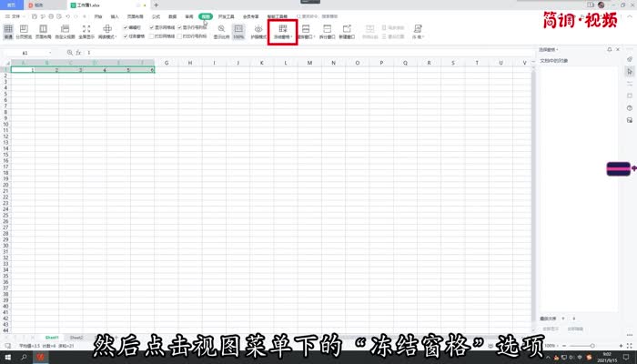This screenshot has width=637, height=364.
Task: Set zoom to 100% in ribbon
Action: (x=238, y=33)
